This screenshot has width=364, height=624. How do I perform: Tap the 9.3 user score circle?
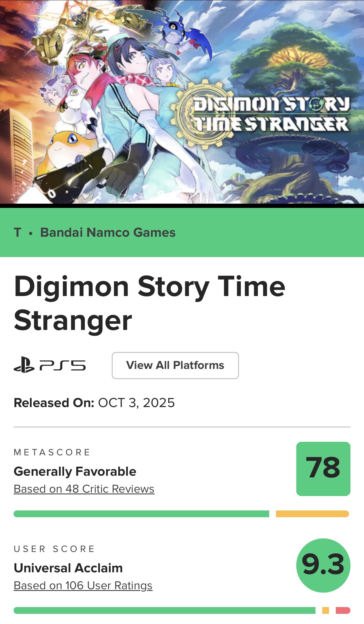[323, 565]
